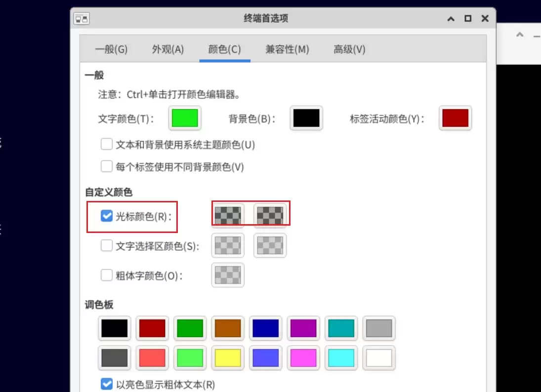
Task: Click the white palette color swatch
Action: coord(379,358)
